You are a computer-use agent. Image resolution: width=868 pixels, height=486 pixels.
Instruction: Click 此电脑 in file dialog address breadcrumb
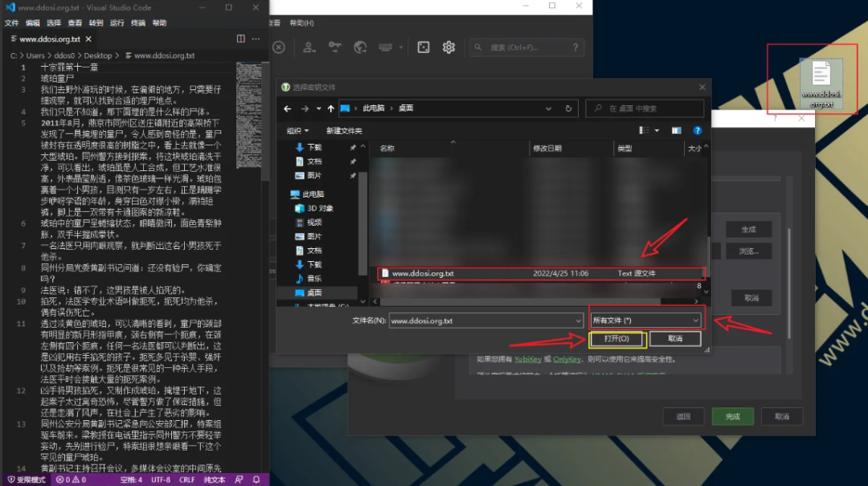[374, 108]
